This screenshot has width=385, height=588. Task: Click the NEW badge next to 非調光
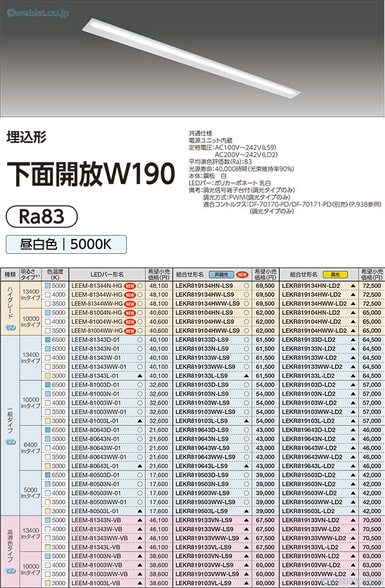242,274
